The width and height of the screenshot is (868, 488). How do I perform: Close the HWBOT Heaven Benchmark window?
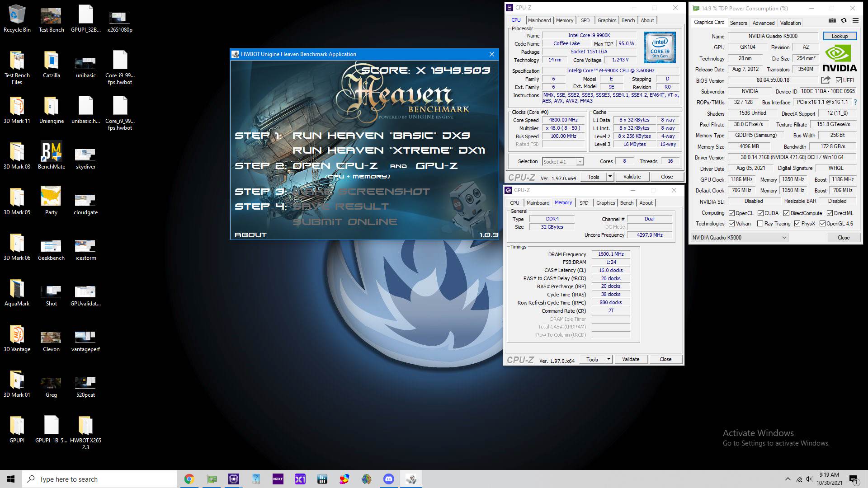click(x=491, y=54)
